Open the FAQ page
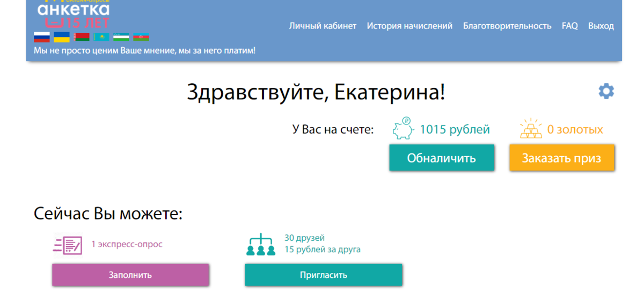This screenshot has width=644, height=302. tap(570, 26)
